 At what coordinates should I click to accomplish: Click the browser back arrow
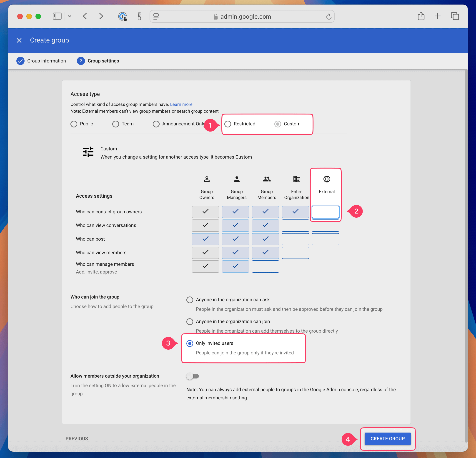coord(85,16)
